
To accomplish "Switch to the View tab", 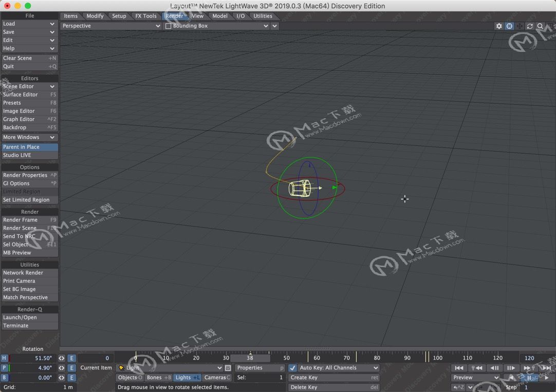I will [x=197, y=16].
